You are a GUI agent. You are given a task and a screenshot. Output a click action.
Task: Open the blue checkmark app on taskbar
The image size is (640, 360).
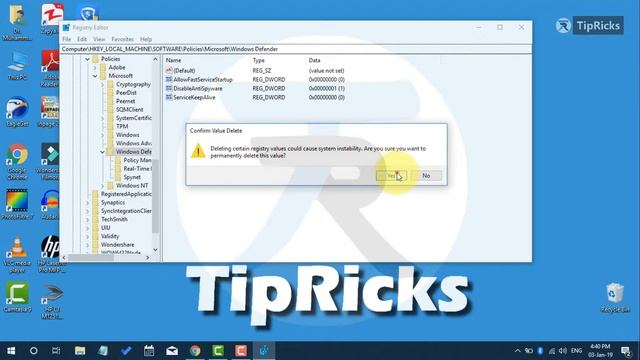coord(126,351)
